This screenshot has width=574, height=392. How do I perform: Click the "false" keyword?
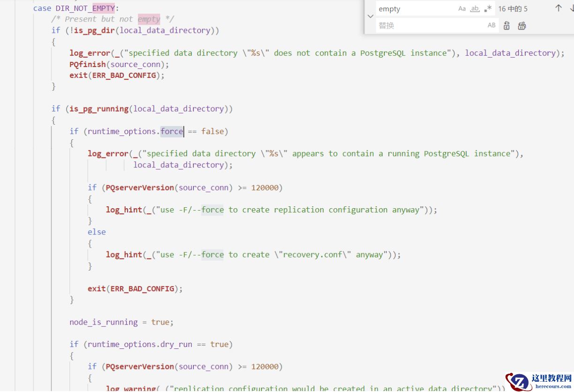point(212,131)
